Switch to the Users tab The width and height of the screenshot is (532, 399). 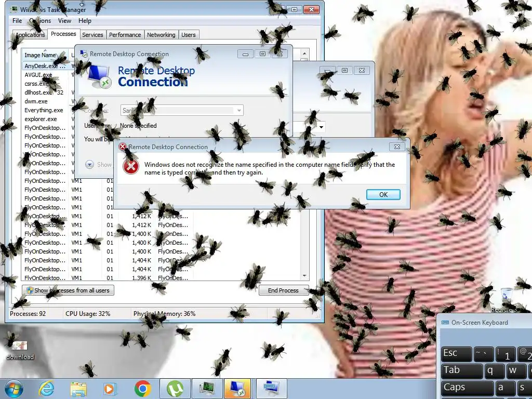[188, 35]
